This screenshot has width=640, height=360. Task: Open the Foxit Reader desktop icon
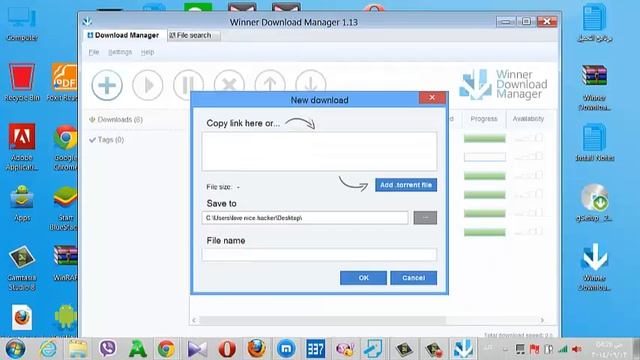pyautogui.click(x=63, y=82)
